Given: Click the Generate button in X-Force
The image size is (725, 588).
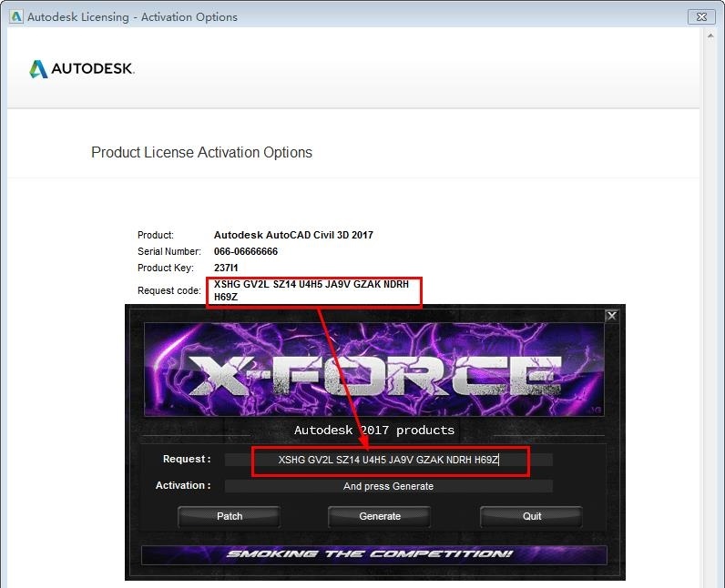Looking at the screenshot, I should tap(380, 516).
